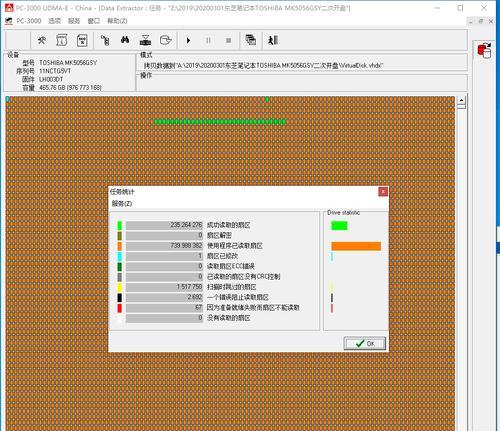The height and width of the screenshot is (431, 500).
Task: Click the sector map scrollbar up arrow
Action: point(461,100)
